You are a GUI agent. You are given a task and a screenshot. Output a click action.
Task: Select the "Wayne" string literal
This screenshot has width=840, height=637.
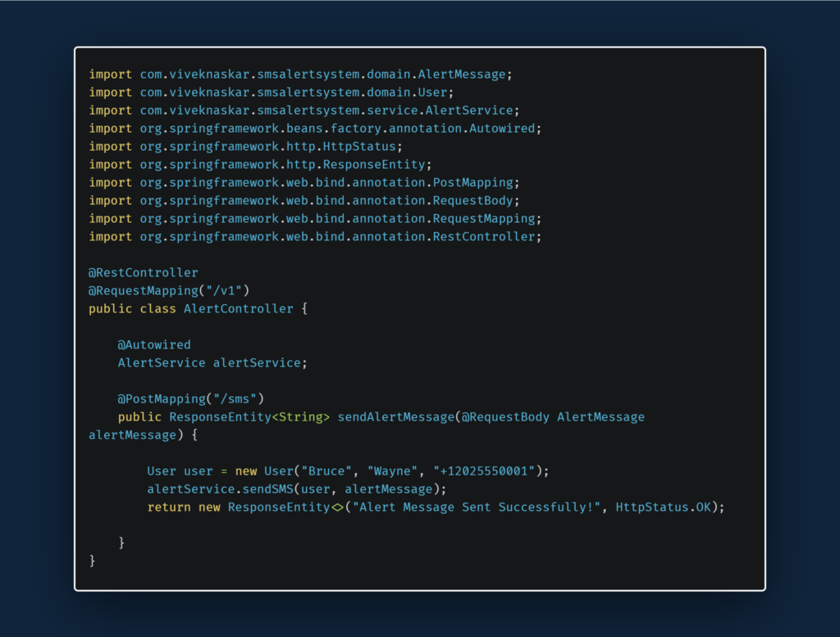click(392, 471)
